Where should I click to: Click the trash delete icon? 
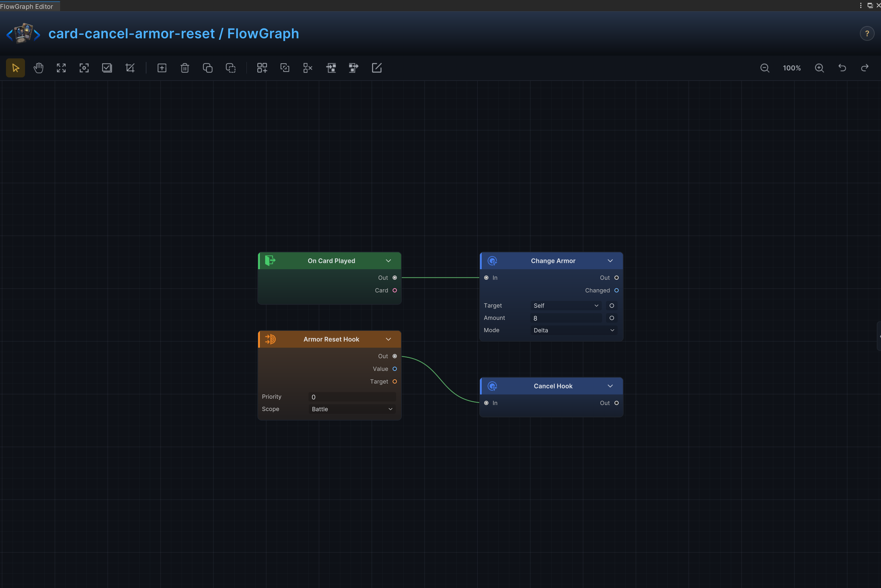185,68
